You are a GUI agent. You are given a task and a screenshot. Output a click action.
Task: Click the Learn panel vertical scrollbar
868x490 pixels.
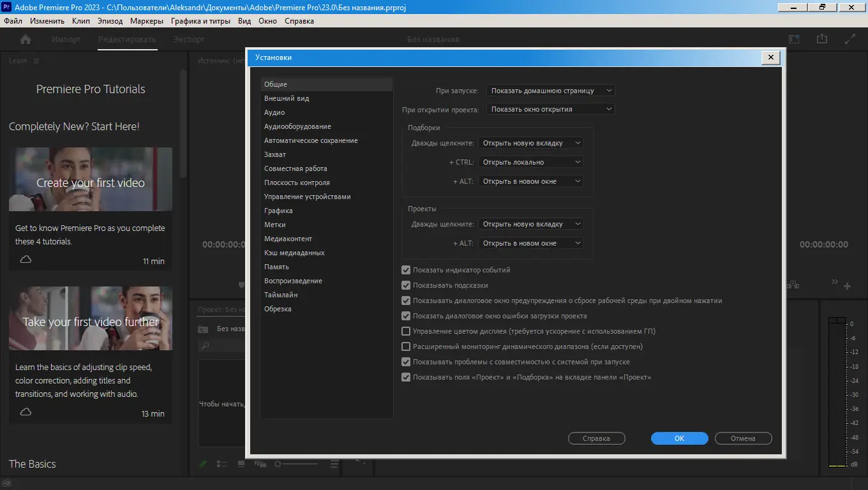184,124
